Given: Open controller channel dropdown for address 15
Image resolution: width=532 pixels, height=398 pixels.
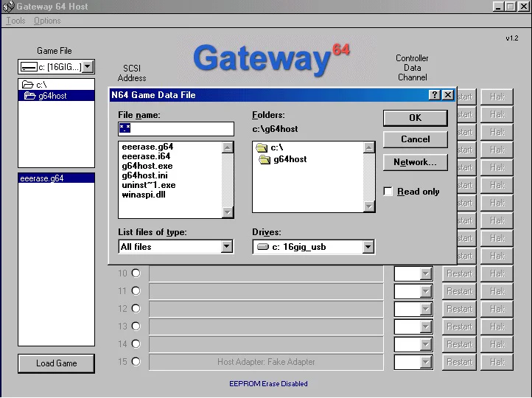Looking at the screenshot, I should 425,362.
